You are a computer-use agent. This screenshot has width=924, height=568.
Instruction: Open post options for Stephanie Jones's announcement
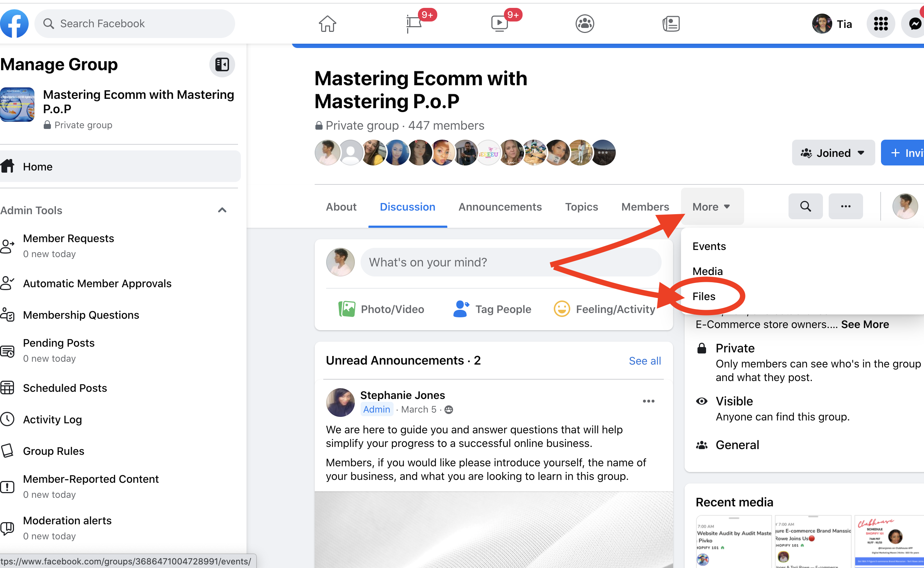click(649, 401)
